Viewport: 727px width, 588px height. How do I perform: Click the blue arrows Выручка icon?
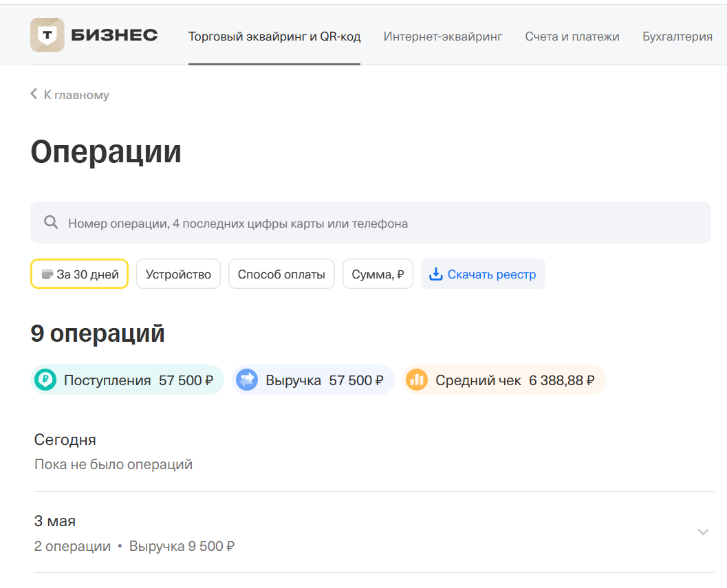pyautogui.click(x=247, y=380)
